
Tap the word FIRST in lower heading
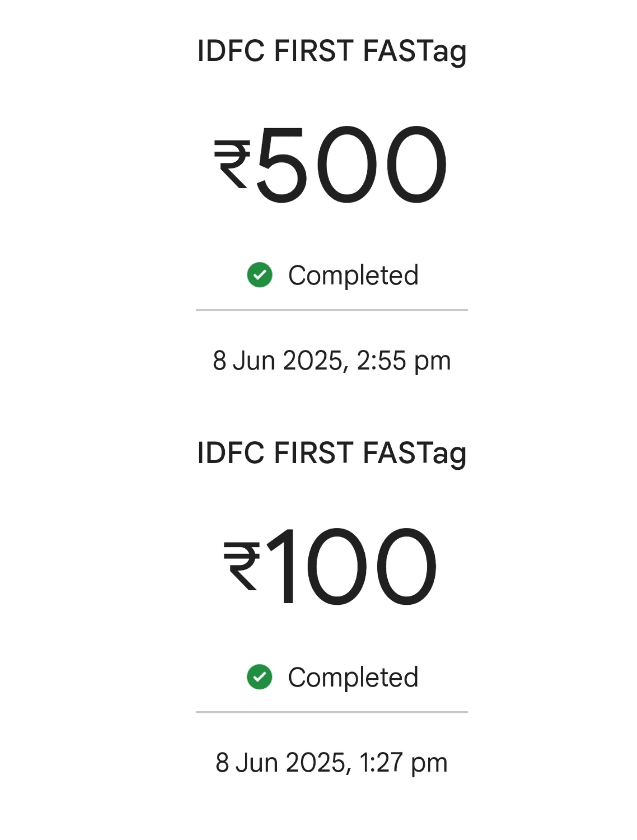pyautogui.click(x=314, y=453)
